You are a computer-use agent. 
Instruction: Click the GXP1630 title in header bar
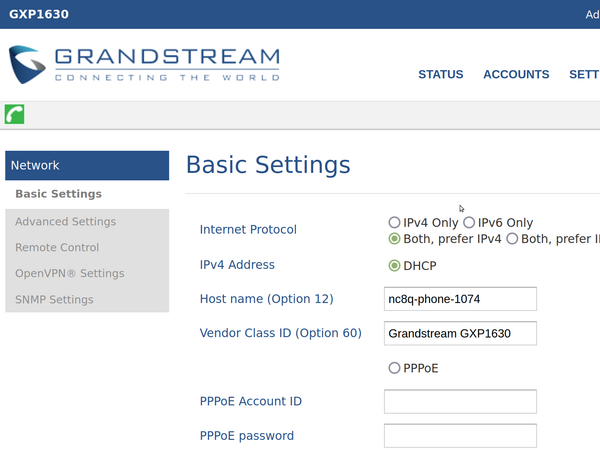click(39, 14)
